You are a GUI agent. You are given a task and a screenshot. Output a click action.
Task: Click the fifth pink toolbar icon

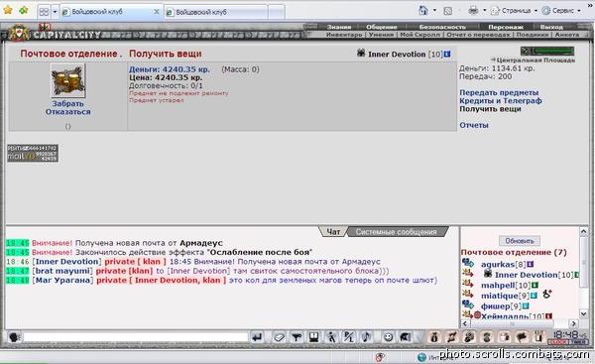tap(505, 337)
